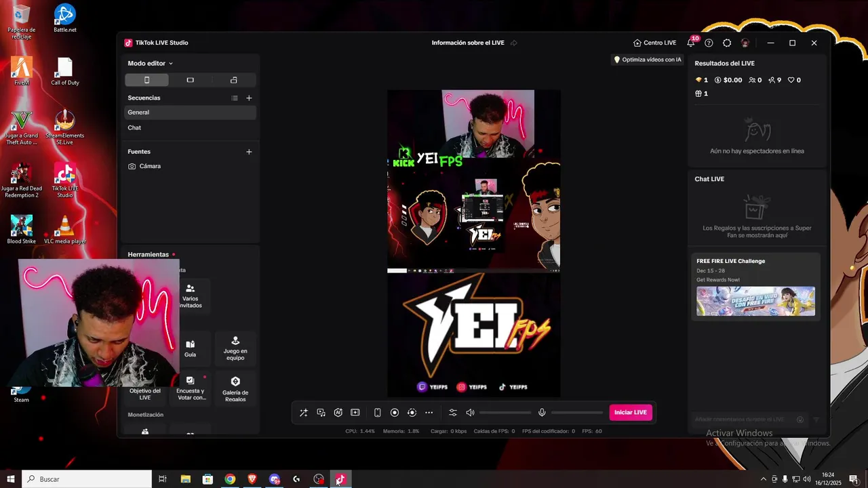
Task: Open the Call of Duty desktop shortcut
Action: coord(65,71)
